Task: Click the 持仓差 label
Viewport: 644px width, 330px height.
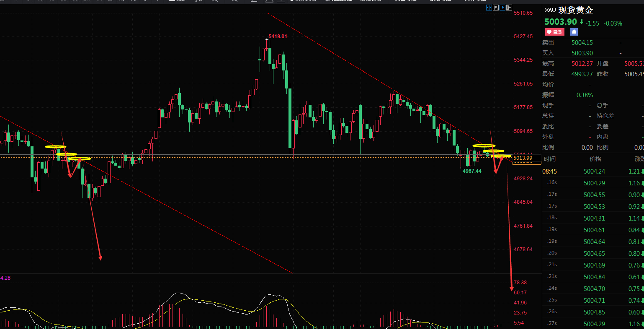Action: coord(605,116)
